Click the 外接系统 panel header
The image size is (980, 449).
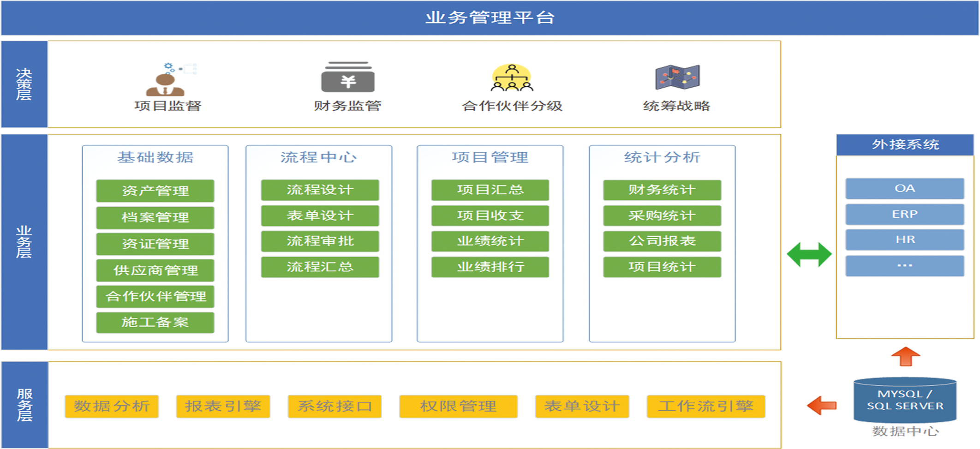[905, 144]
